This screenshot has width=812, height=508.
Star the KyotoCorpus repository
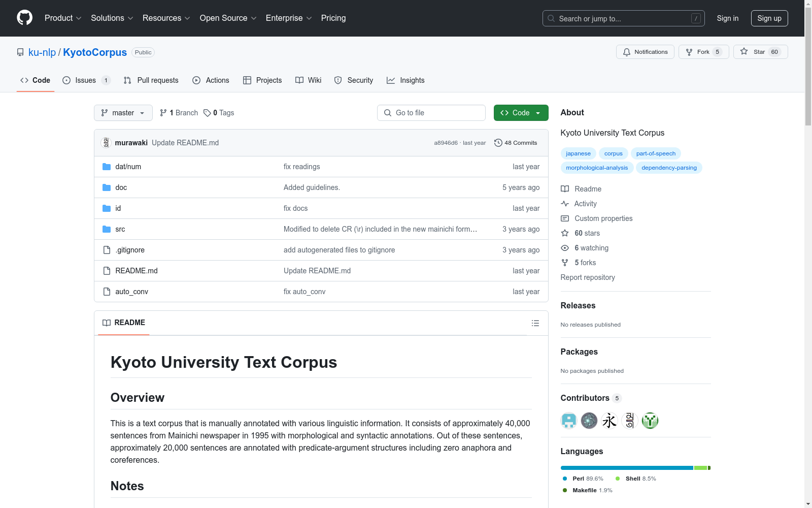coord(760,52)
